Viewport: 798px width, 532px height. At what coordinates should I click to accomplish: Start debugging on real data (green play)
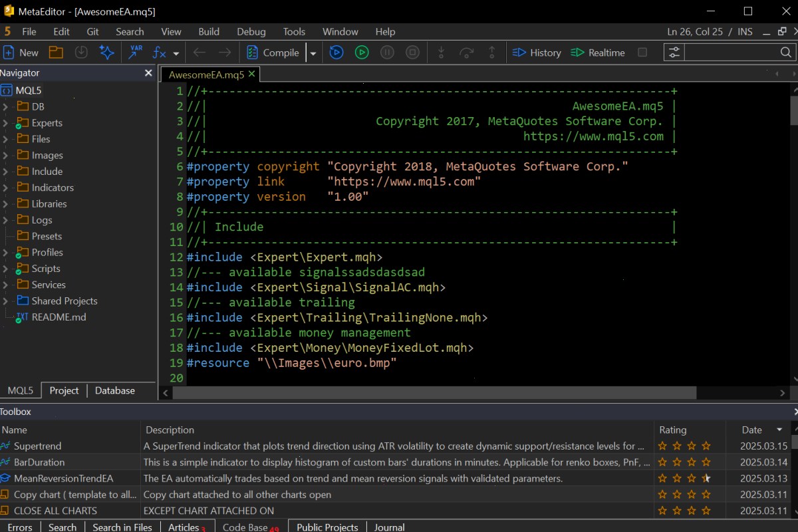(x=362, y=53)
